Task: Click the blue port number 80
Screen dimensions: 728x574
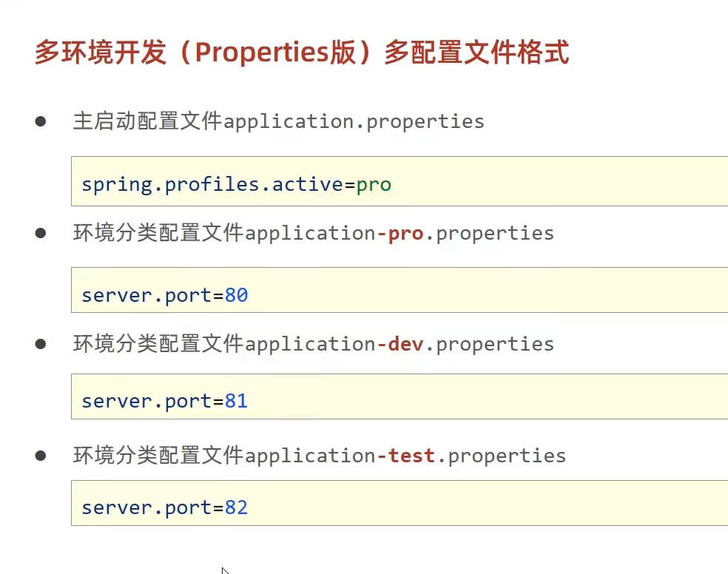Action: (x=236, y=296)
